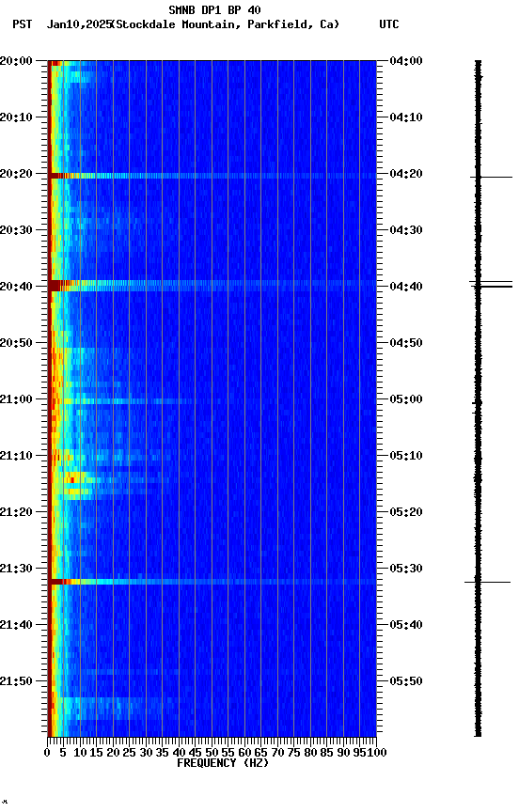Click the 20:50 PST time label
The image size is (519, 812).
(x=16, y=343)
